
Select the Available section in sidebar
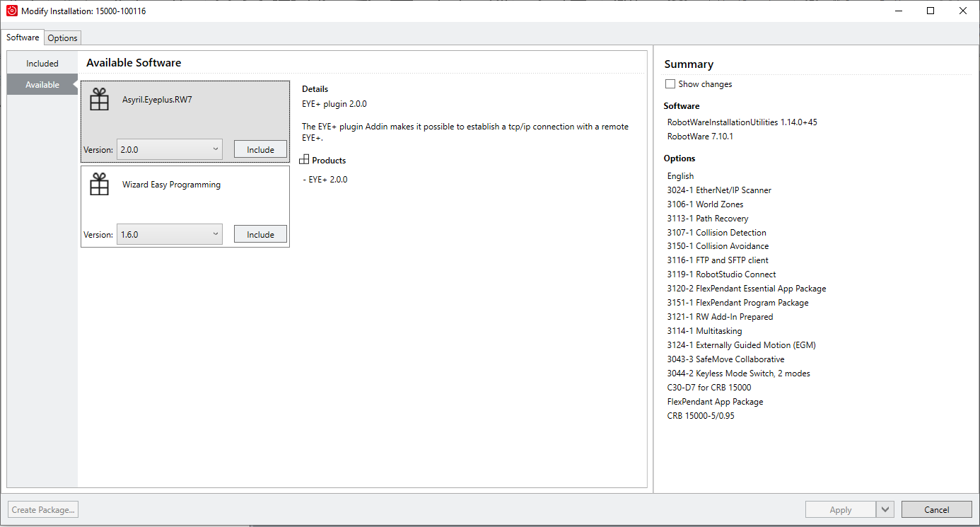42,84
